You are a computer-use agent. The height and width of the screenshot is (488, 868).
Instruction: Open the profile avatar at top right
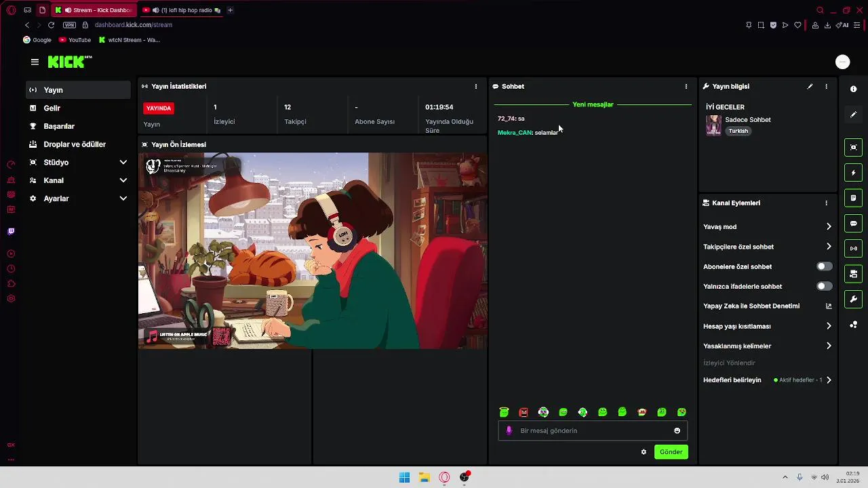click(842, 62)
